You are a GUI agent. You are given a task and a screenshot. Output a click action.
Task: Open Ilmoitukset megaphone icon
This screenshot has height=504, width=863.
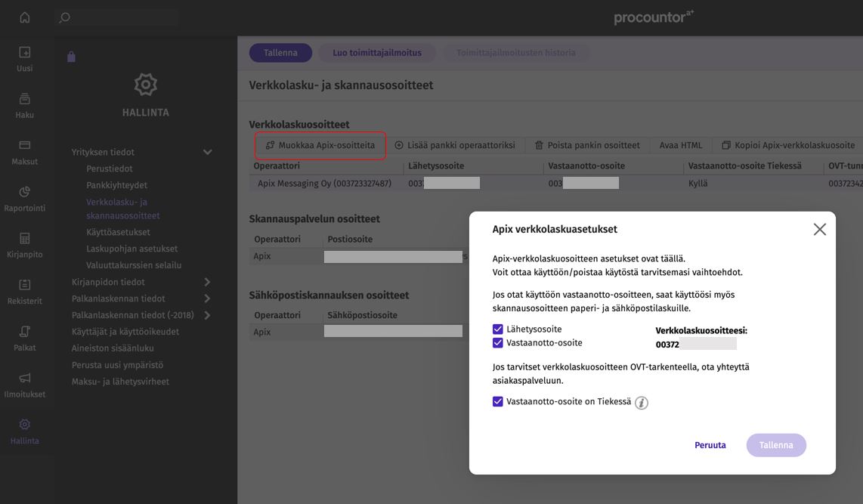25,378
